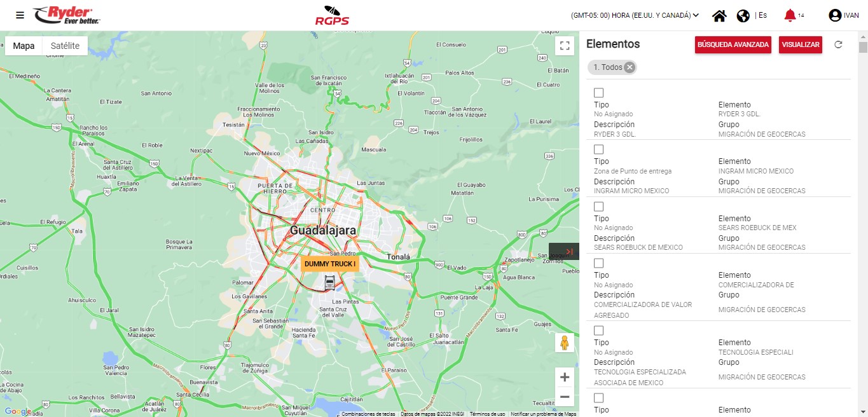The width and height of the screenshot is (868, 417).
Task: Click the BÚSQUEDA AVANZADA button
Action: click(733, 44)
